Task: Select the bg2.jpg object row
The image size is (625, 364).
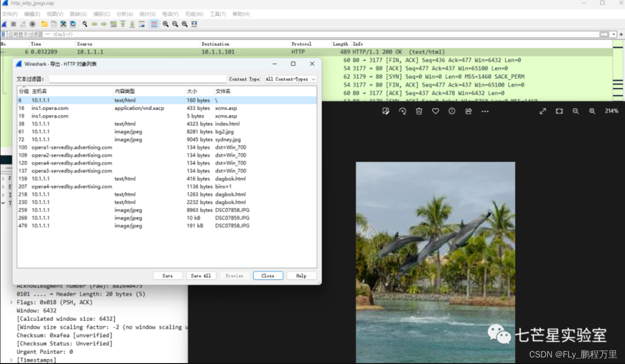Action: tap(167, 132)
